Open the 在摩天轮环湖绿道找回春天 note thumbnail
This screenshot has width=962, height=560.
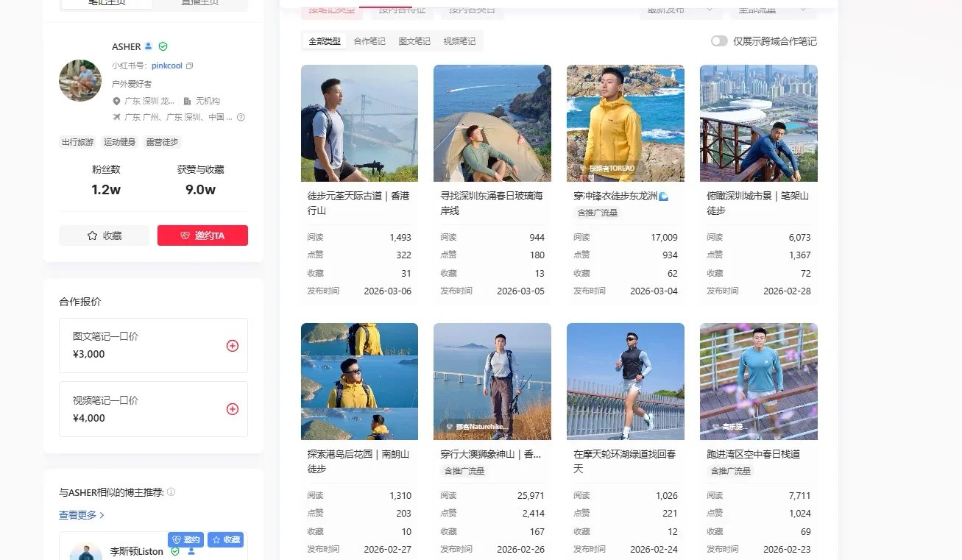626,381
